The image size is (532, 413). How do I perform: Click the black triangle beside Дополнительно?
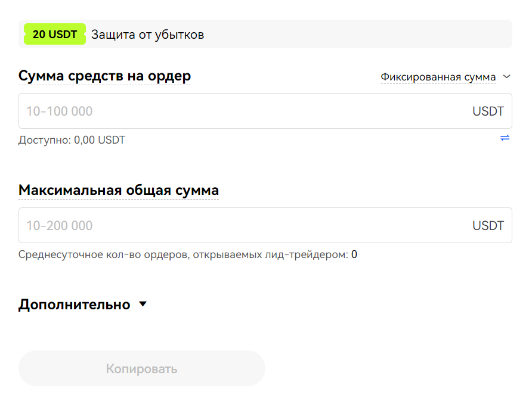pyautogui.click(x=143, y=305)
